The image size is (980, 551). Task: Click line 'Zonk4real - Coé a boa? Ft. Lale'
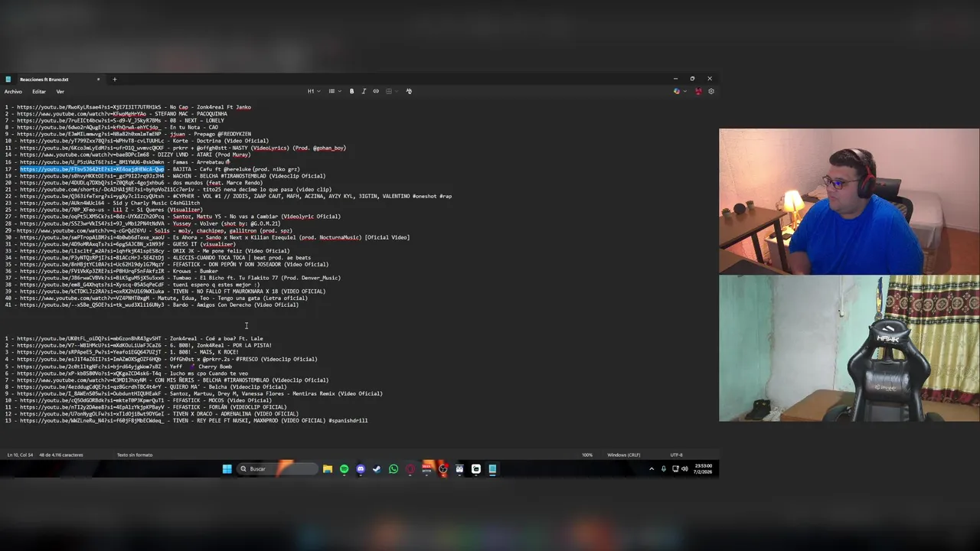(216, 339)
